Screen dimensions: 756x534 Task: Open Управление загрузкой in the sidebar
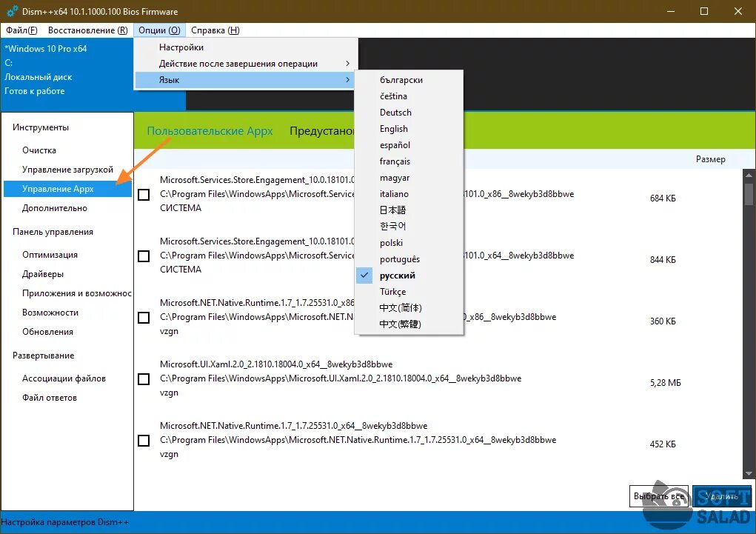[67, 170]
